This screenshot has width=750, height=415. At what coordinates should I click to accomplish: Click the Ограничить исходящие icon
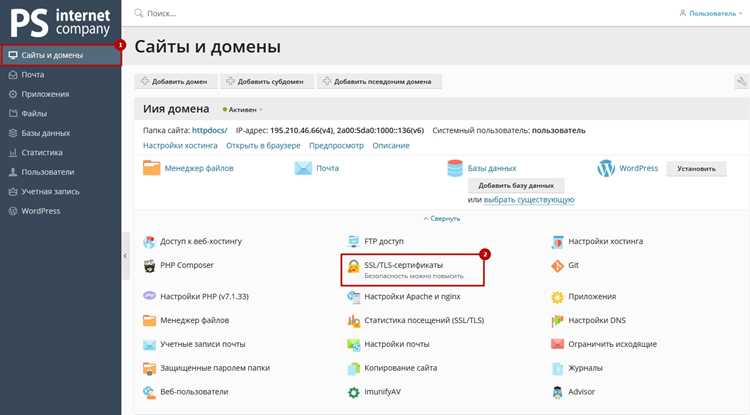point(557,344)
